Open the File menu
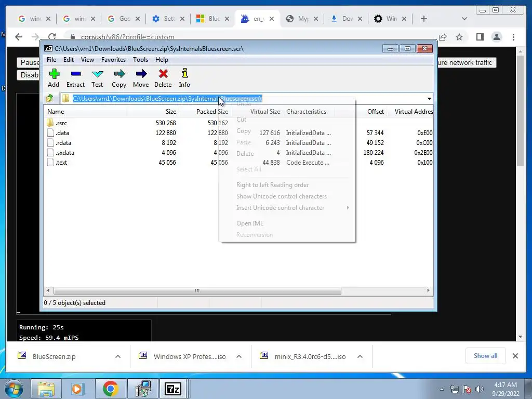Screen dimensions: 532x399 [x=51, y=60]
